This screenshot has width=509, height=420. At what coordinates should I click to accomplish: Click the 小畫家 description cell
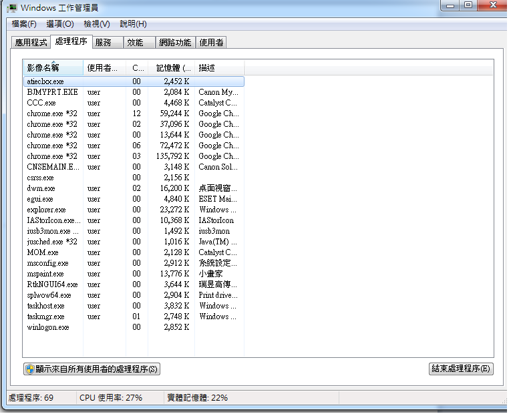point(210,274)
